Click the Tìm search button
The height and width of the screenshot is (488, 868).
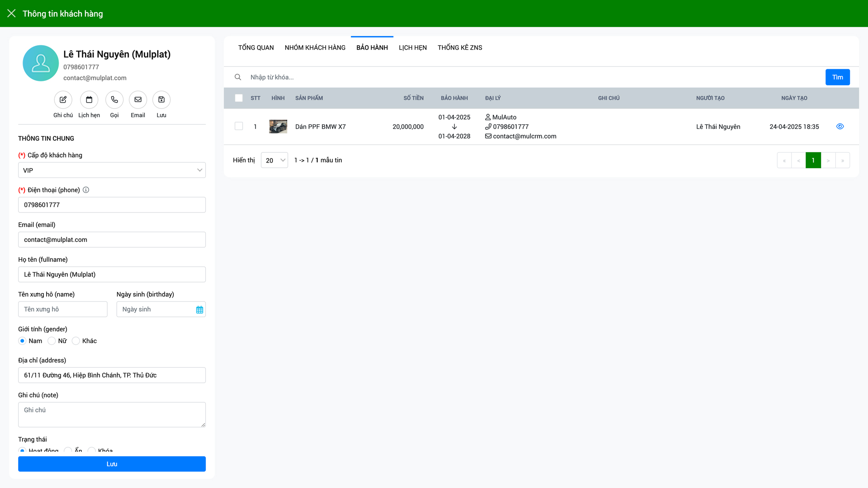point(837,77)
